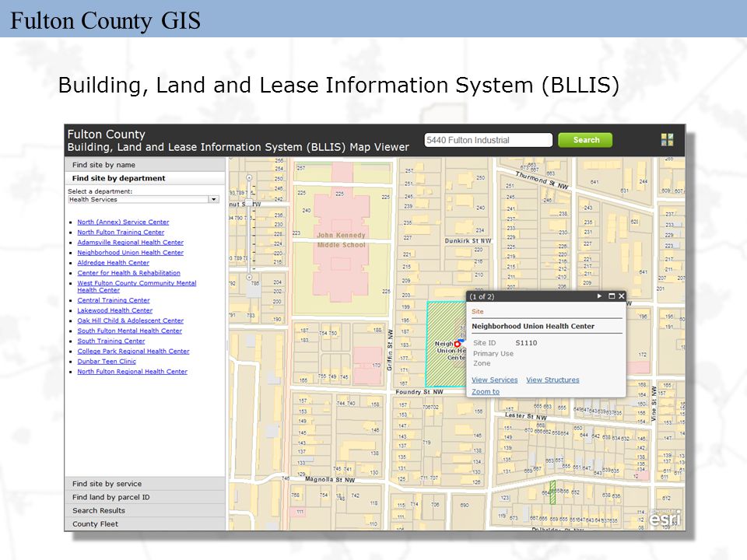
Task: Zoom in with the map slider plus button
Action: pos(249,177)
